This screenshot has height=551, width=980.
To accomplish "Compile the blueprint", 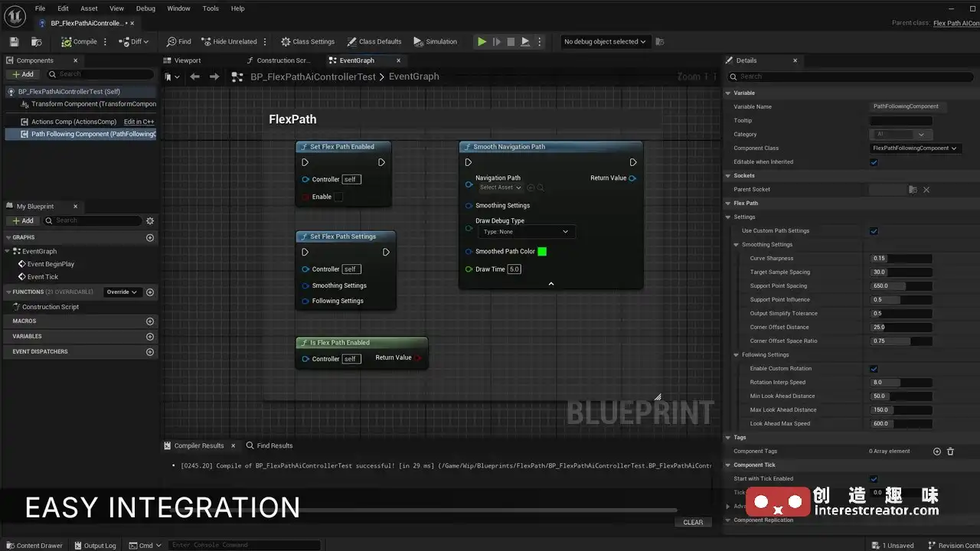I will click(x=79, y=41).
